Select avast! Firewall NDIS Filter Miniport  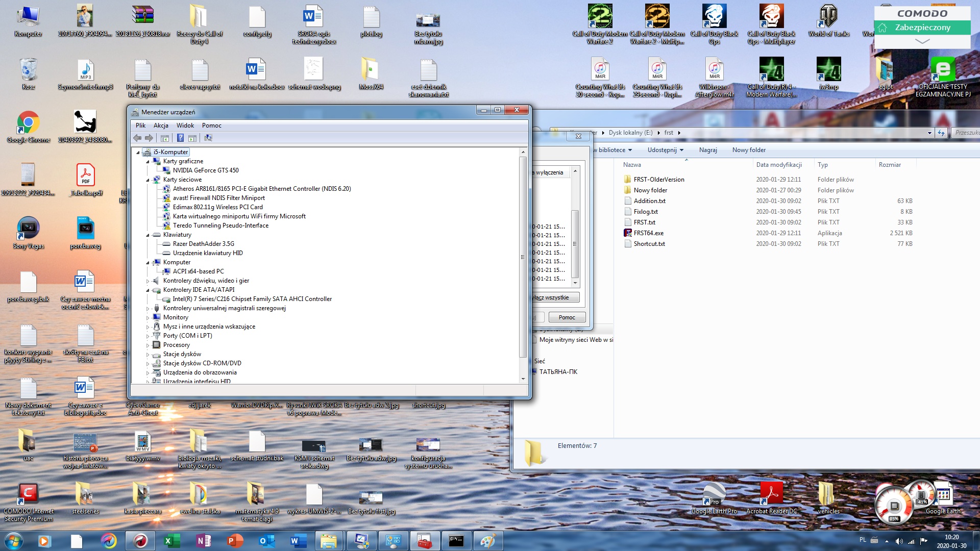point(218,198)
